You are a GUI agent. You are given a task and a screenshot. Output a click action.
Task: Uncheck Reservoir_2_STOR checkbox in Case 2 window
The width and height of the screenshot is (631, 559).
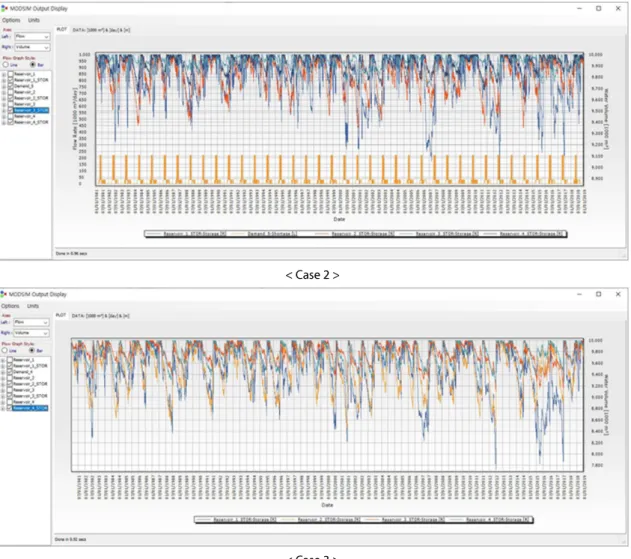pyautogui.click(x=10, y=98)
